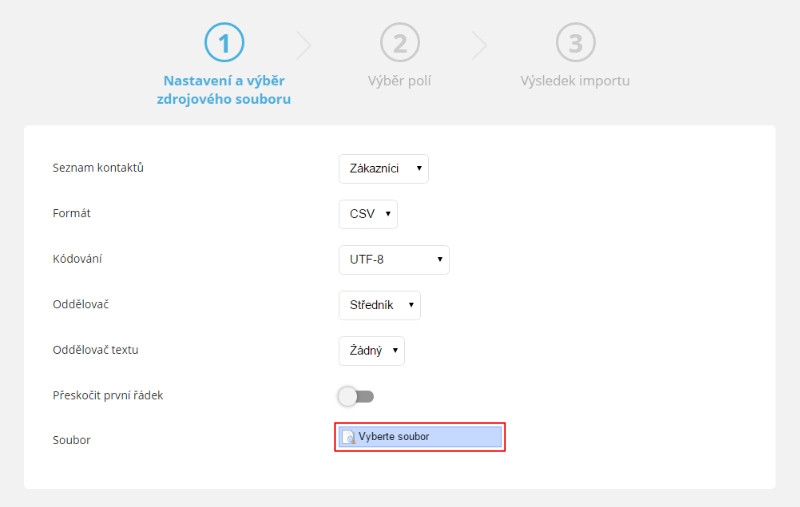
Task: Click the Seznam kontaktů field label
Action: pos(98,168)
